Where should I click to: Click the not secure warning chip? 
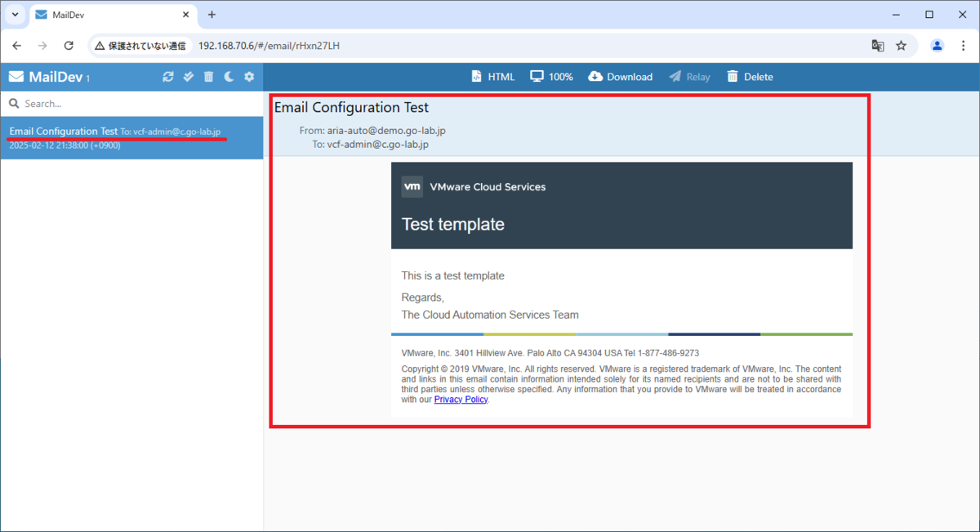(140, 46)
